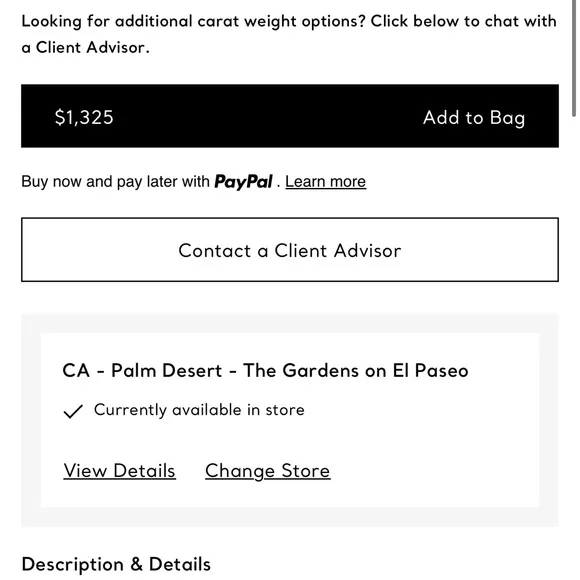The image size is (580, 580).
Task: Click the empty middle of black purchase bar
Action: (x=266, y=116)
